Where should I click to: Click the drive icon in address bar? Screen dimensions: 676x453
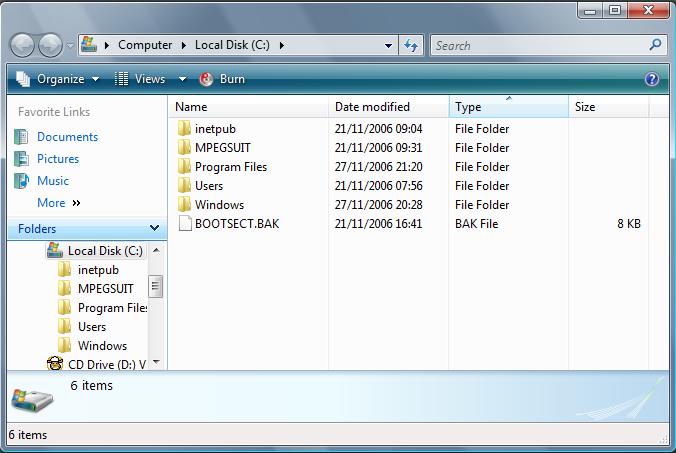pyautogui.click(x=89, y=44)
